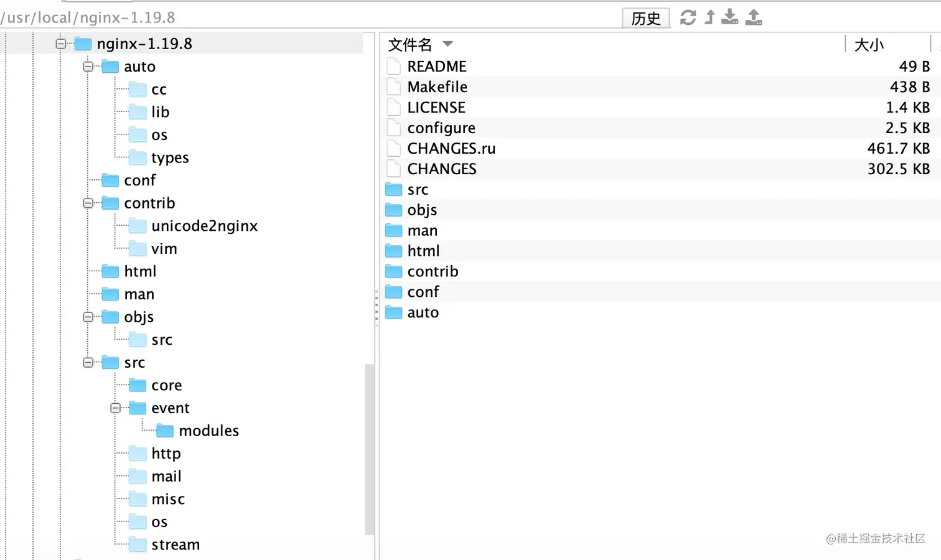
Task: Collapse the src node in the tree
Action: 88,362
